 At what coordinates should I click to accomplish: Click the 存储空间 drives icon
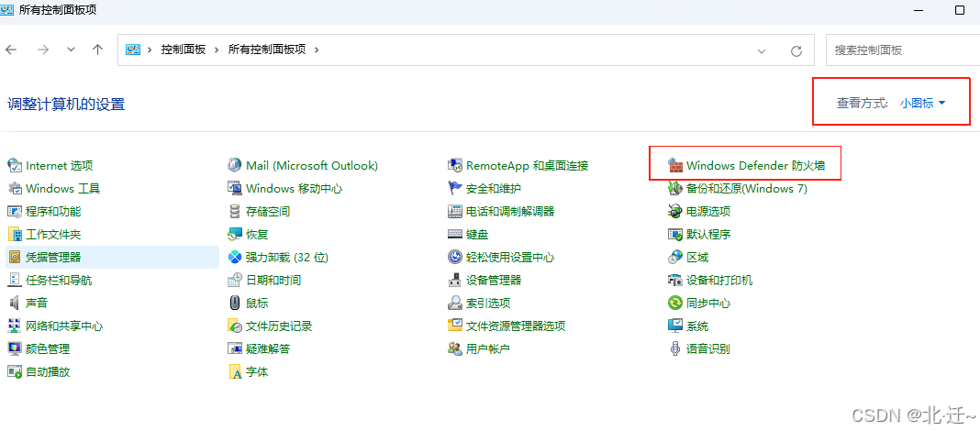(x=235, y=211)
